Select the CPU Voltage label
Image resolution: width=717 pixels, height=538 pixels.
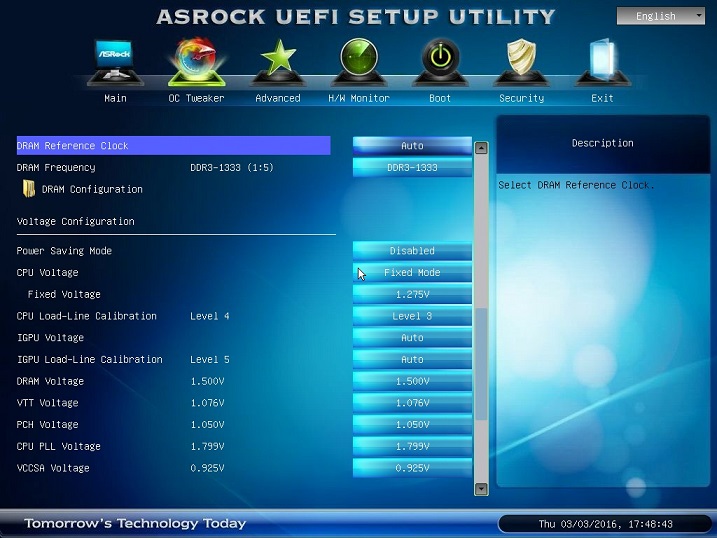pos(47,272)
